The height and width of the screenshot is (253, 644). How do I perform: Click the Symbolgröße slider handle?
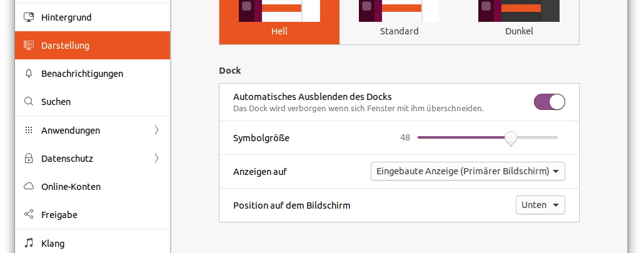click(x=511, y=137)
